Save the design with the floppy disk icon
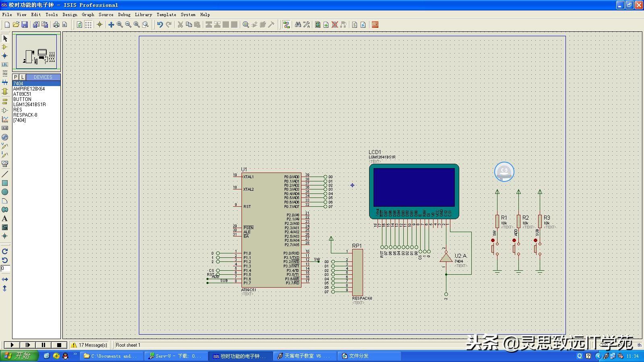Image resolution: width=644 pixels, height=362 pixels. point(25,25)
